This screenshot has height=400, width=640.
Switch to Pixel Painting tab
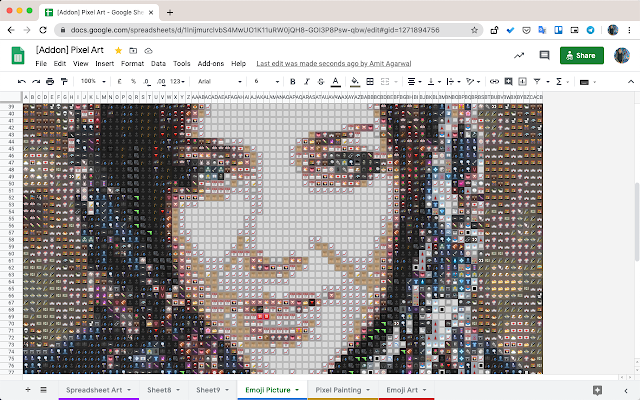(x=338, y=390)
